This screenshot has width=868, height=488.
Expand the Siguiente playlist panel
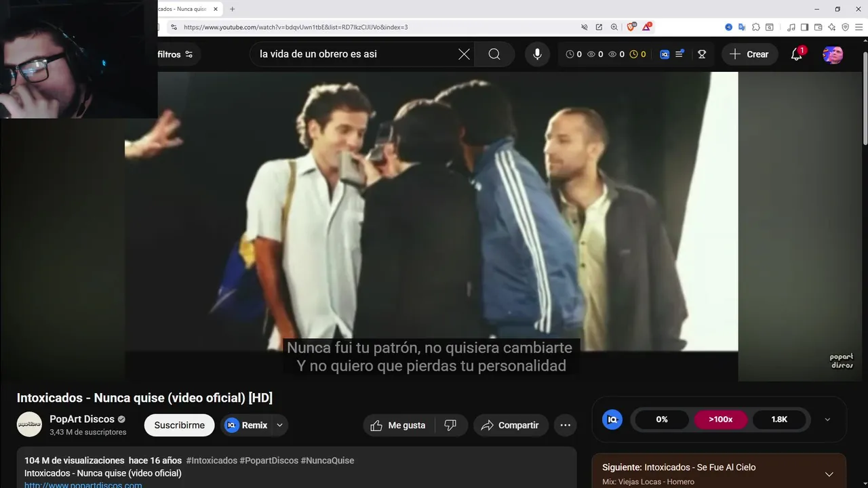coord(829,474)
